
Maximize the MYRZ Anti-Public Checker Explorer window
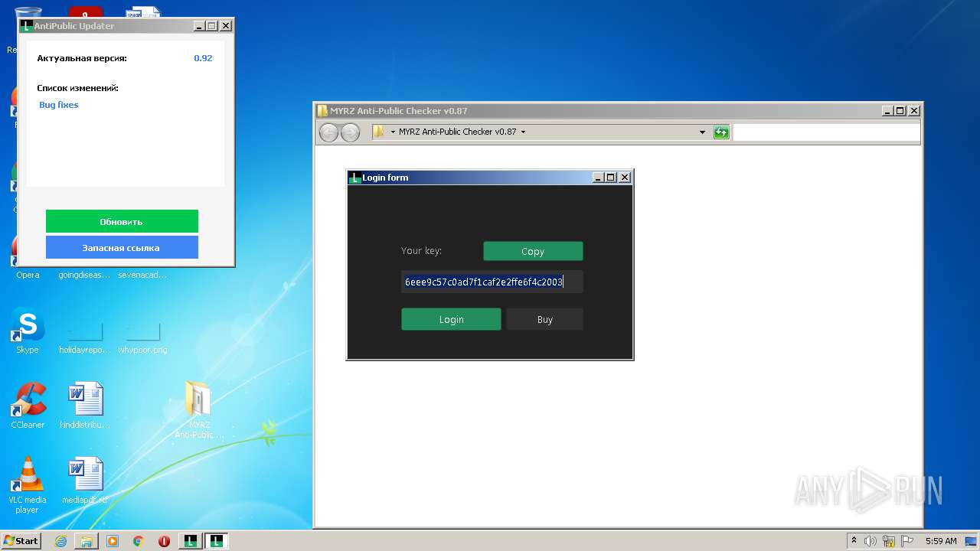pyautogui.click(x=900, y=111)
